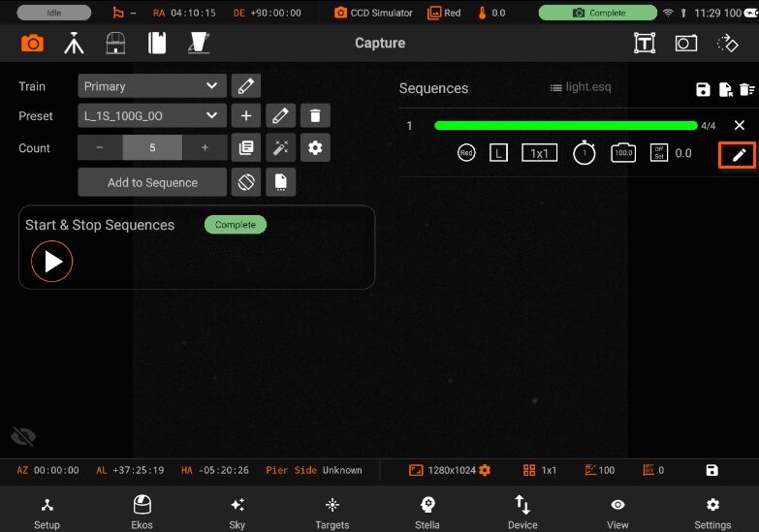Edit the Primary optical train
The height and width of the screenshot is (532, 759).
pos(246,86)
